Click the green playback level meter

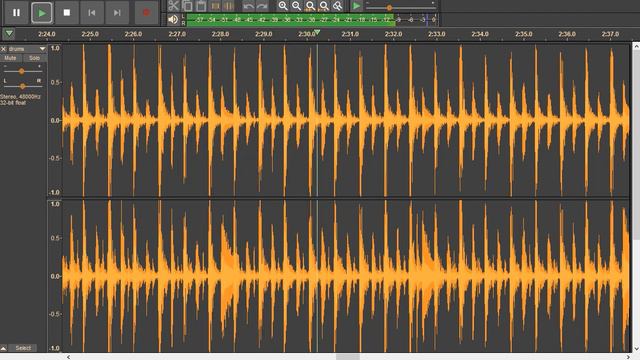[x=290, y=19]
